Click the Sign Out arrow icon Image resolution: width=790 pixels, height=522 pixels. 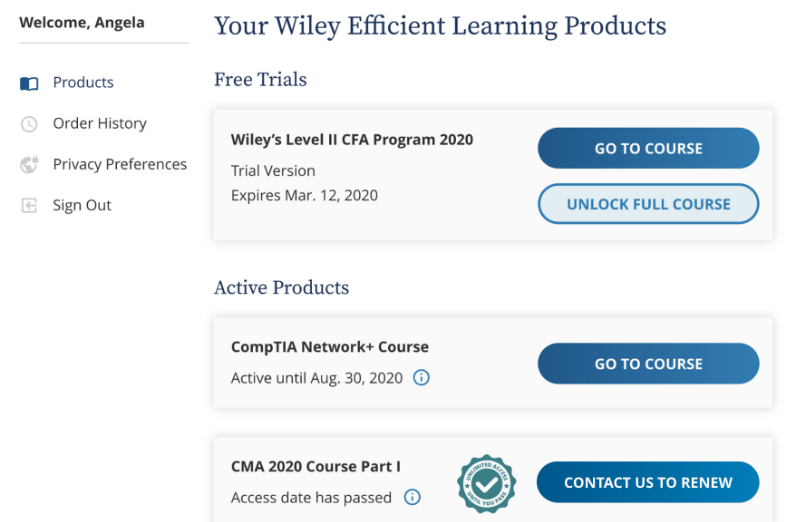tap(29, 206)
